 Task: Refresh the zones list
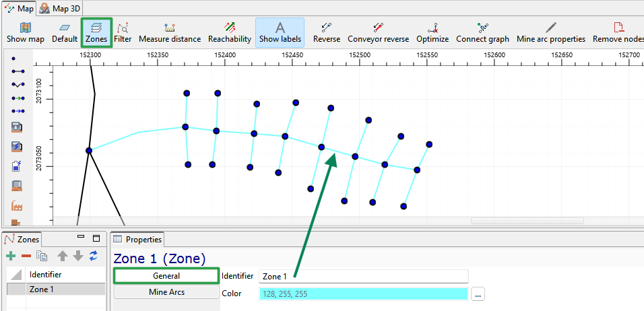point(94,256)
